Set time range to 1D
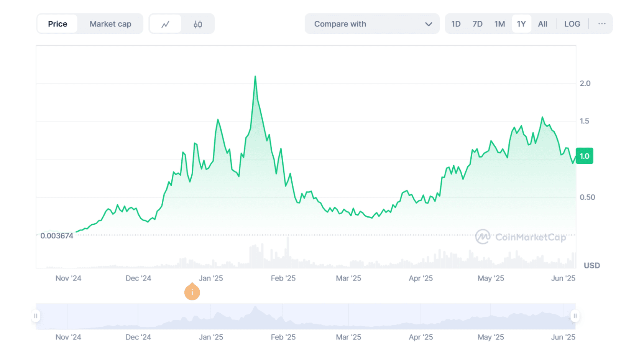Image resolution: width=644 pixels, height=362 pixels. pyautogui.click(x=456, y=24)
